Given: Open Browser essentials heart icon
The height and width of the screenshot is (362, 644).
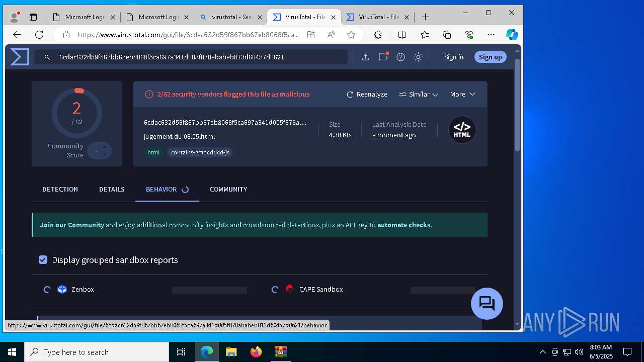Looking at the screenshot, I should coord(469,35).
